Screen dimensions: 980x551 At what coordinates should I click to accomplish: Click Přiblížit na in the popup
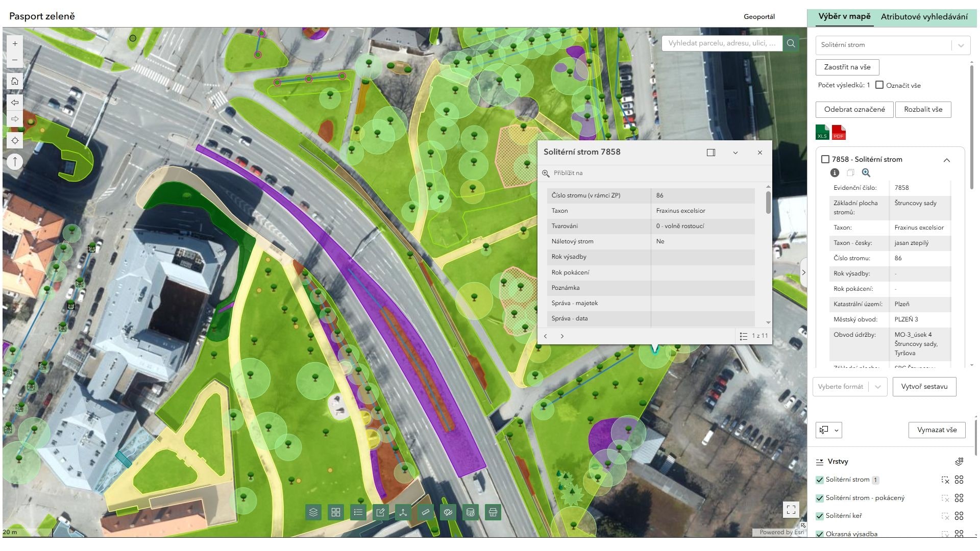(x=562, y=173)
